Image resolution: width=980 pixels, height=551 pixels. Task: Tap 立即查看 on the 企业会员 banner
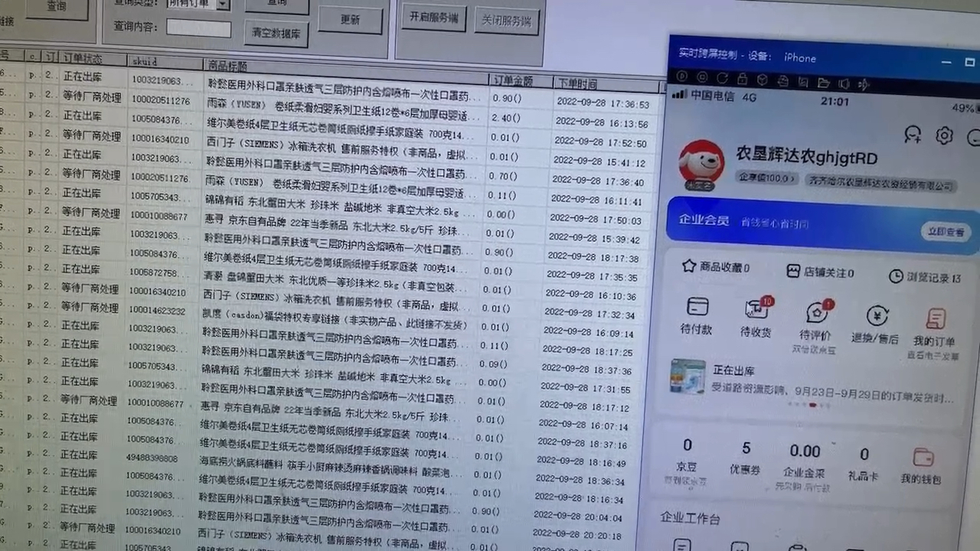pyautogui.click(x=946, y=231)
